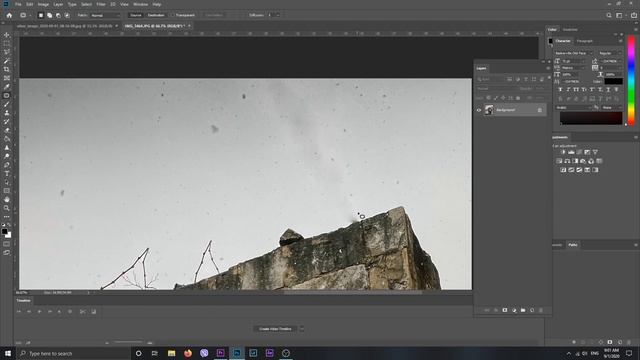Select the Brush tool
Viewport: 640px width, 360px height.
pos(7,104)
